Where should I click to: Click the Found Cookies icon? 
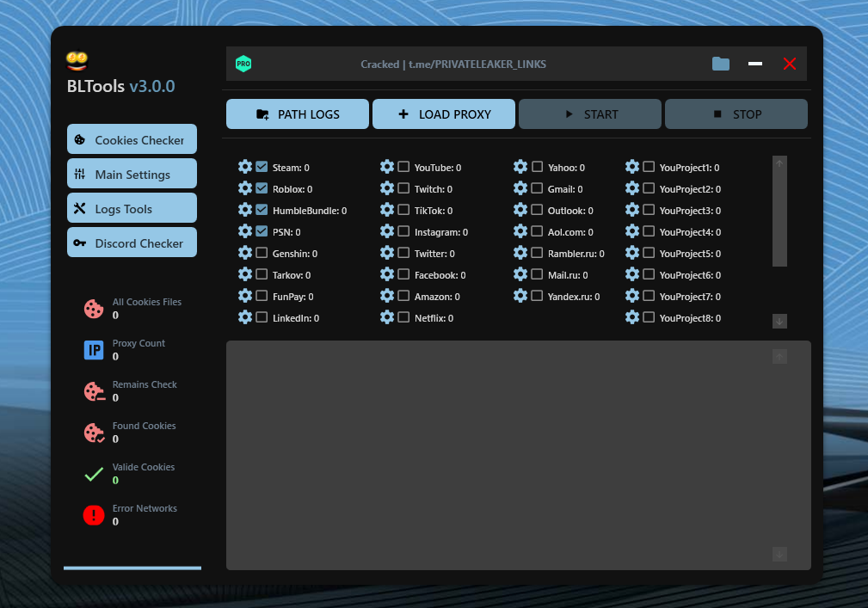93,433
